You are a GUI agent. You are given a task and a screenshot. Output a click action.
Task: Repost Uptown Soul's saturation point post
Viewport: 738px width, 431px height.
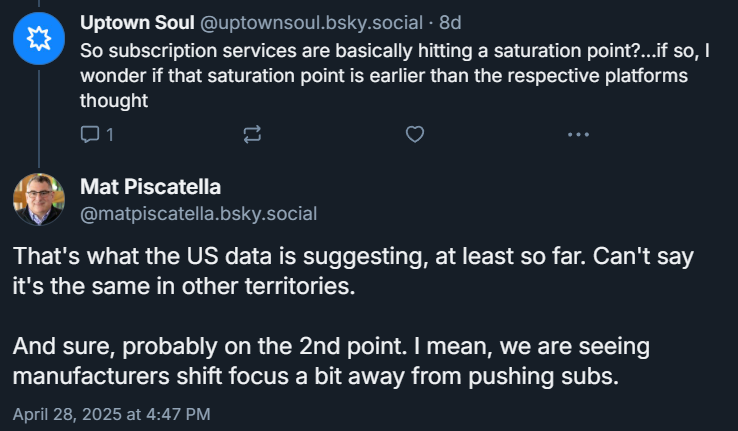(252, 134)
